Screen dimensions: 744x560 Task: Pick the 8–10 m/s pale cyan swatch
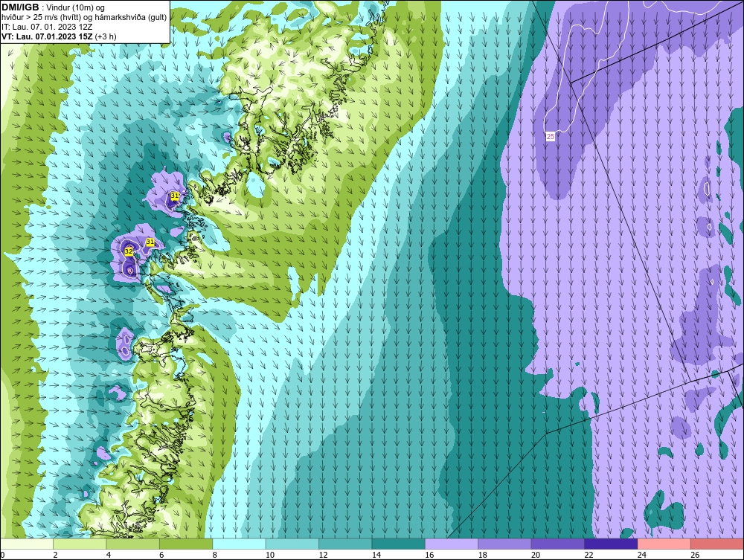[x=239, y=544]
